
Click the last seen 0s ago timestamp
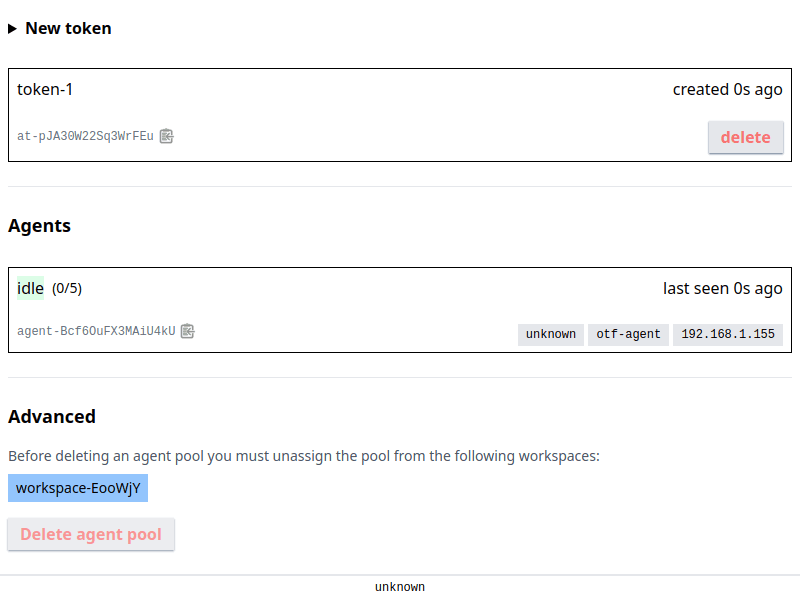click(722, 289)
